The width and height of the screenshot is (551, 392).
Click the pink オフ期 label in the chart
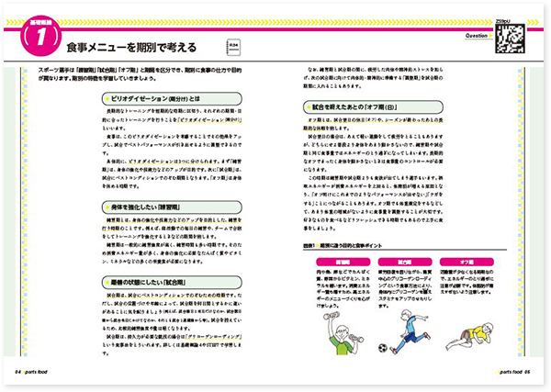point(467,262)
